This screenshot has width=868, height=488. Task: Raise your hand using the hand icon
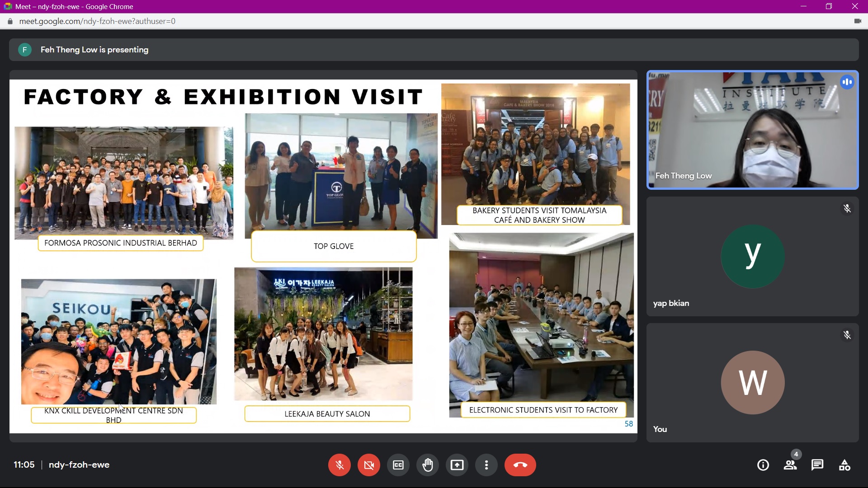(428, 465)
